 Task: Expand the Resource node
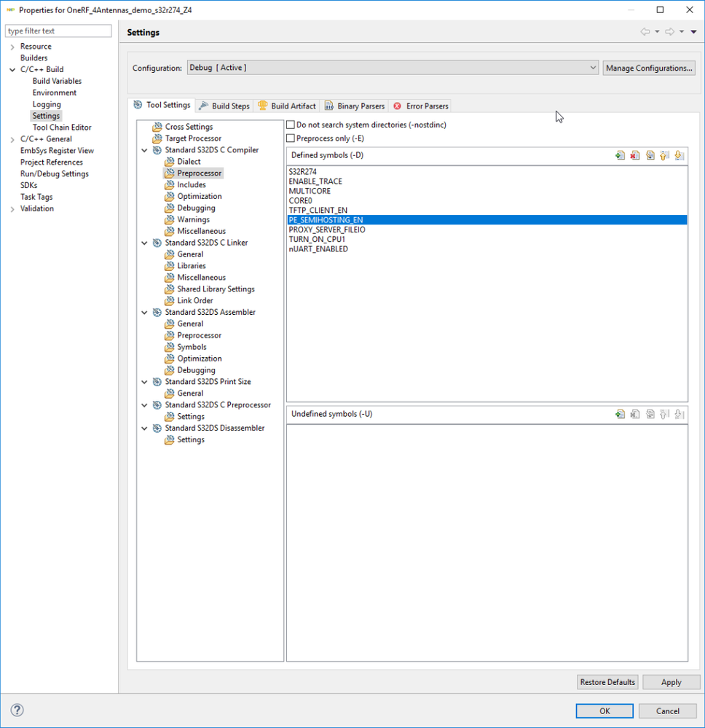pyautogui.click(x=12, y=47)
